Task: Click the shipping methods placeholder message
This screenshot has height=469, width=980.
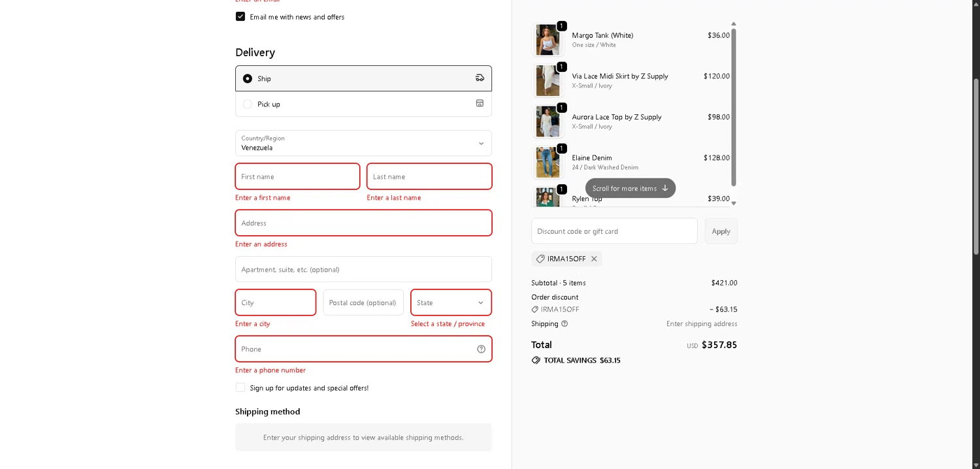Action: point(363,438)
